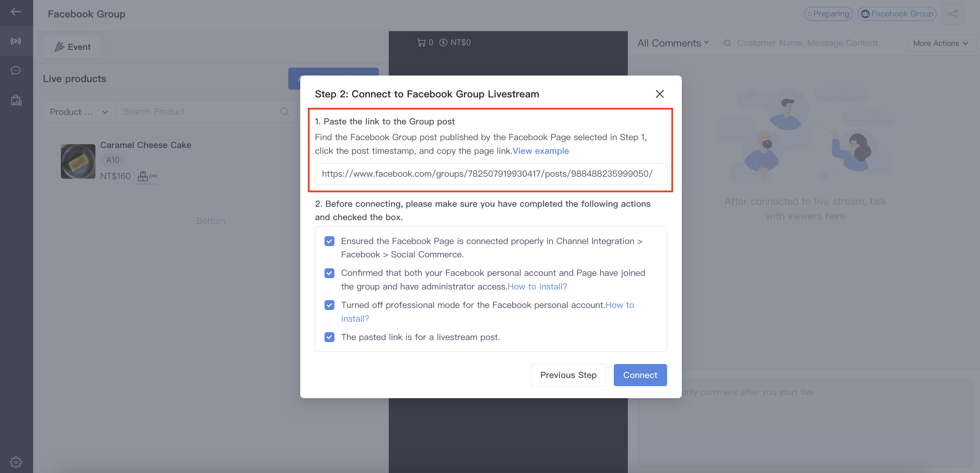Expand the All Comments dropdown
This screenshot has width=980, height=473.
tap(673, 43)
